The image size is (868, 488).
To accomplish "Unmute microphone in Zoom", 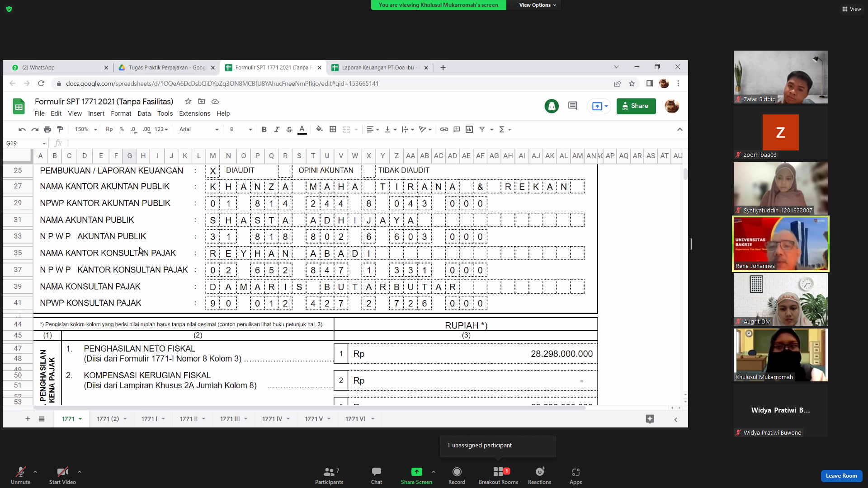I will tap(20, 475).
